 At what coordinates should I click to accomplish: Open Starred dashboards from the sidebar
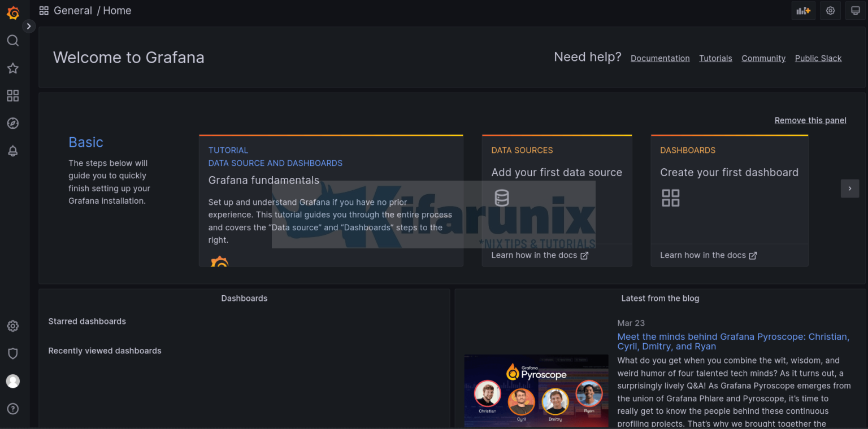(x=12, y=68)
